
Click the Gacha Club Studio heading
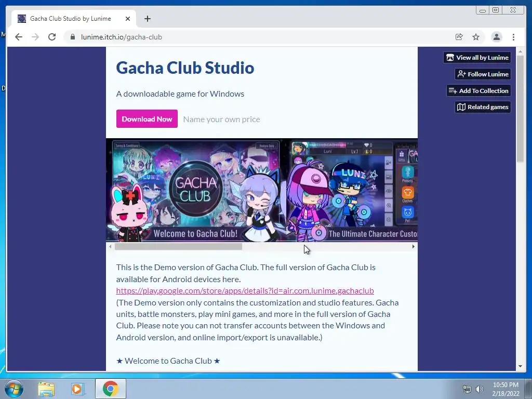tap(185, 68)
